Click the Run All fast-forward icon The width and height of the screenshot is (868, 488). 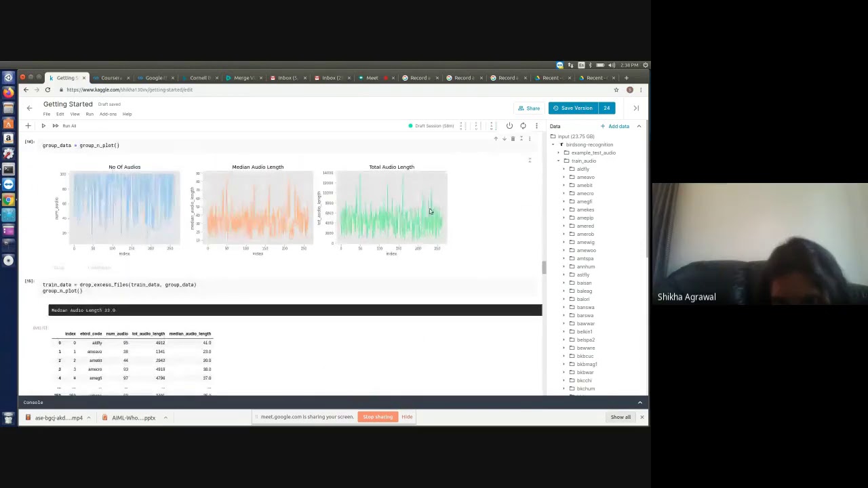(56, 126)
